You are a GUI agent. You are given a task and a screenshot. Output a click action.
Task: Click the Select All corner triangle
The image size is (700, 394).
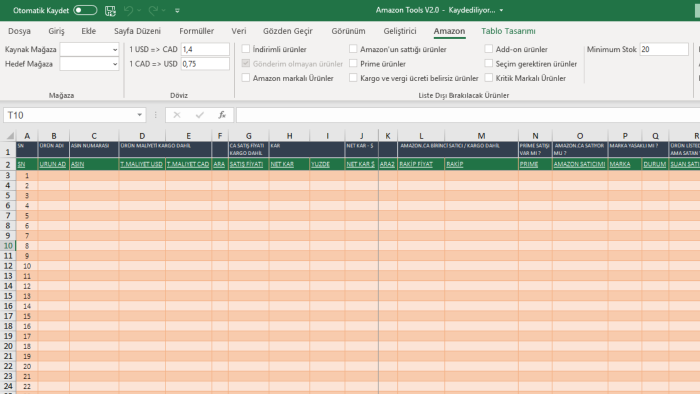coord(9,135)
